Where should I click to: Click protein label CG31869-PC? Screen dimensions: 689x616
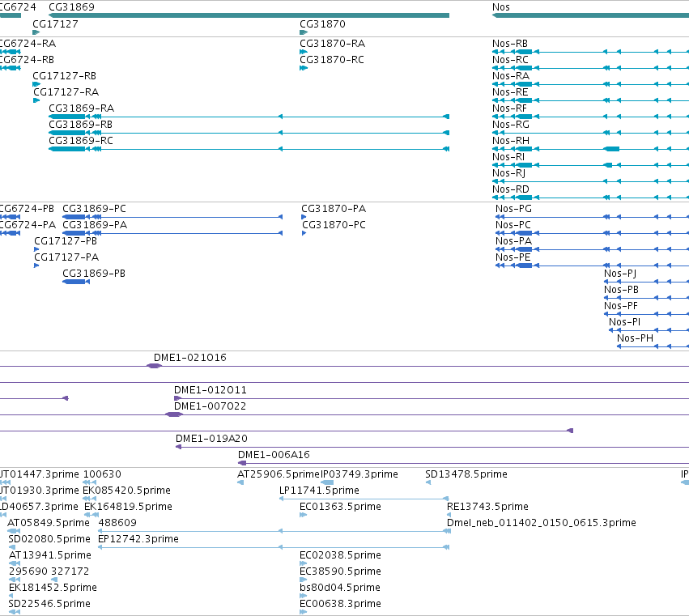pyautogui.click(x=94, y=209)
